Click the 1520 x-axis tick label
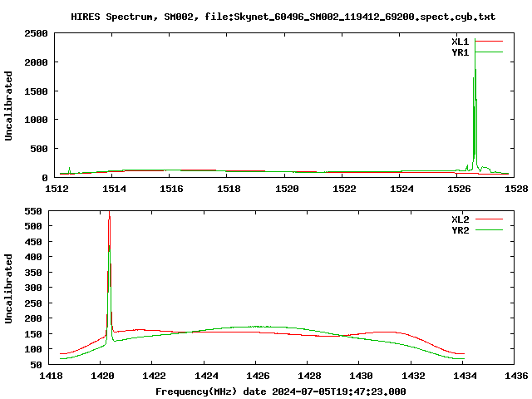 (287, 189)
